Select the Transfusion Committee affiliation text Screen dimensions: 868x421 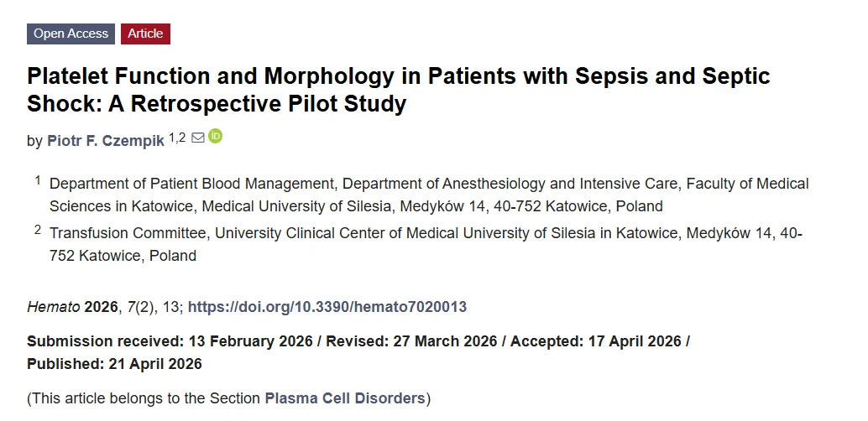click(x=426, y=245)
